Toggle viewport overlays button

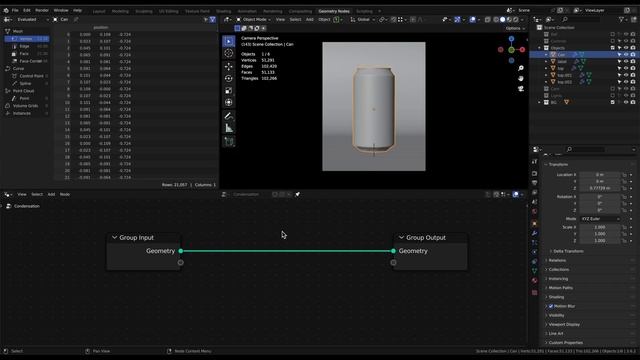pos(473,19)
